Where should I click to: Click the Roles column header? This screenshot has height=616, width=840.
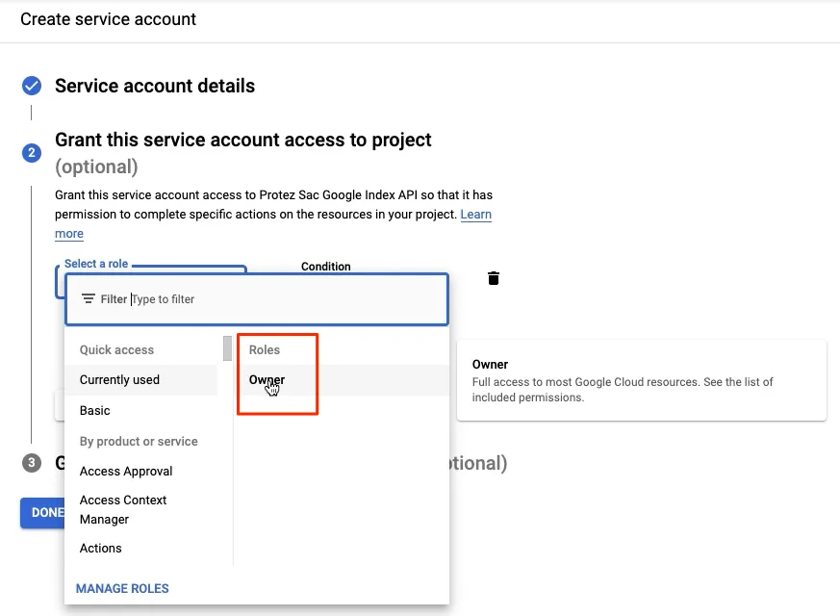click(x=265, y=349)
